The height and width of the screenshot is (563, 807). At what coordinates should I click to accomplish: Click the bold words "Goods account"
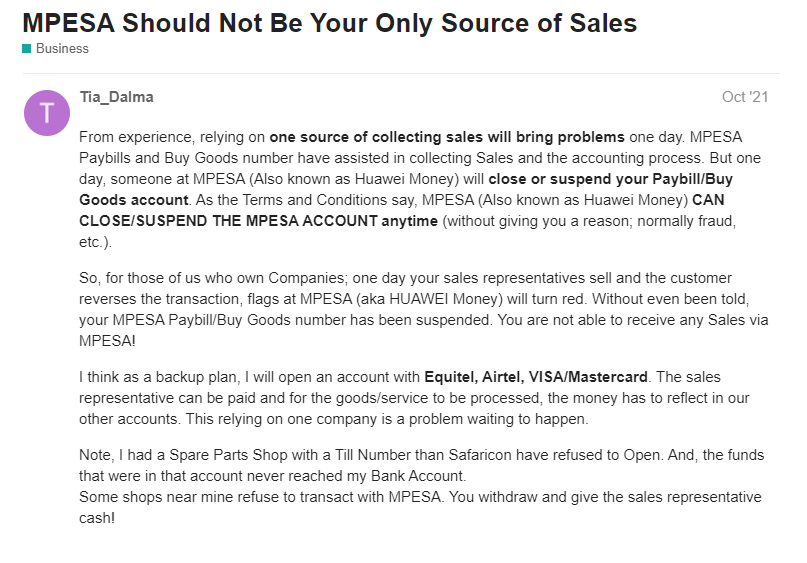(x=132, y=200)
